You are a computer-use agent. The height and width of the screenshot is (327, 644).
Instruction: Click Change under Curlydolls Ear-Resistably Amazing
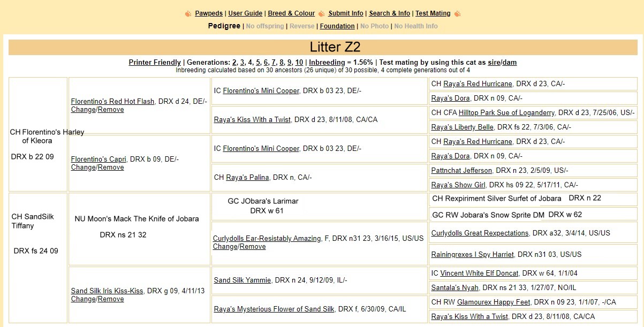pyautogui.click(x=225, y=247)
